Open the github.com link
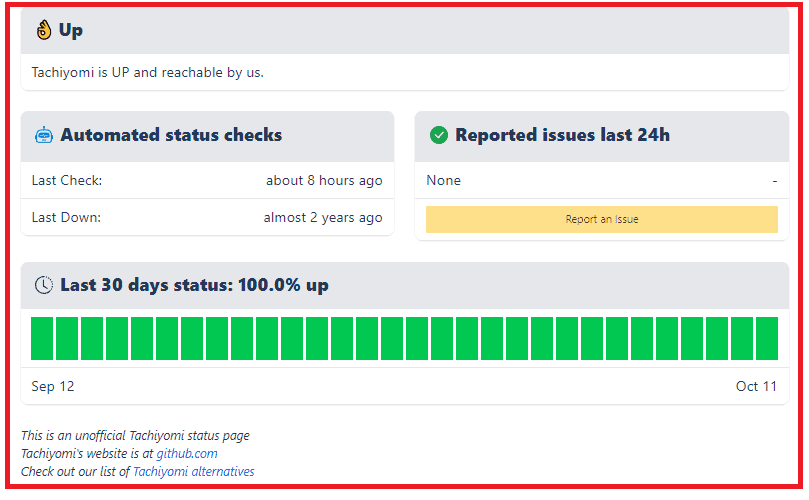Screen dimensions: 809x500 point(187,454)
